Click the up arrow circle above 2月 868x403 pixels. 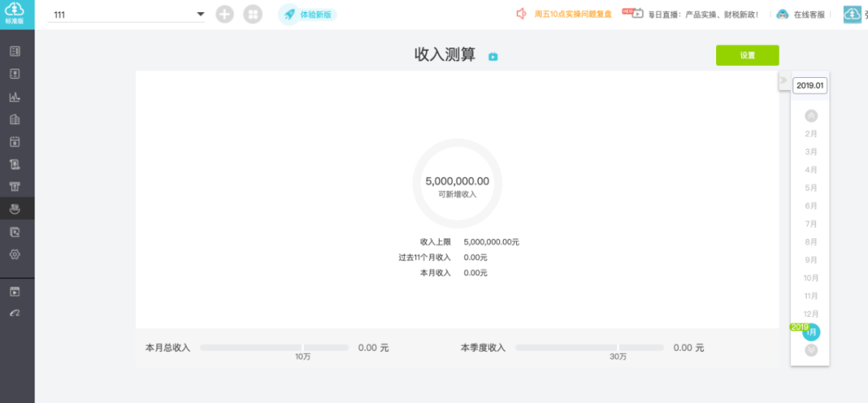pos(811,116)
